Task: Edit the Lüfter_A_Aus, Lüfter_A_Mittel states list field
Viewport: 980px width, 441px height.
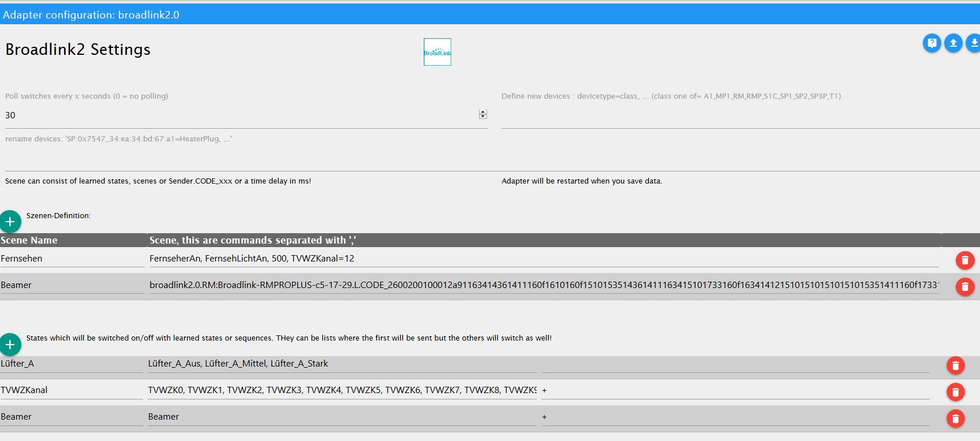Action: pos(342,364)
